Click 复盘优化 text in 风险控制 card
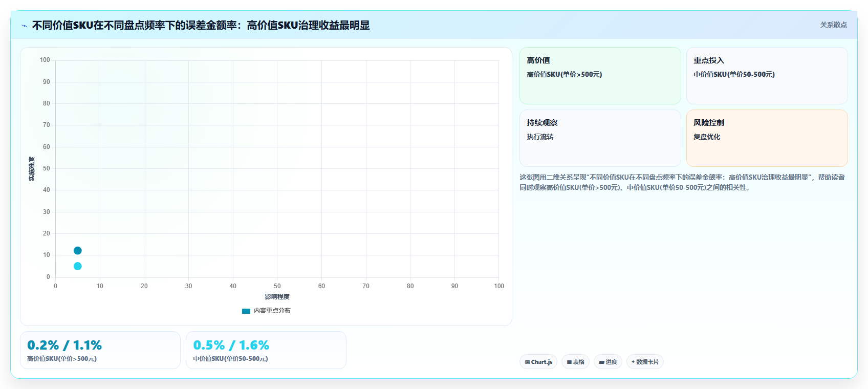The width and height of the screenshot is (868, 389). click(x=707, y=137)
